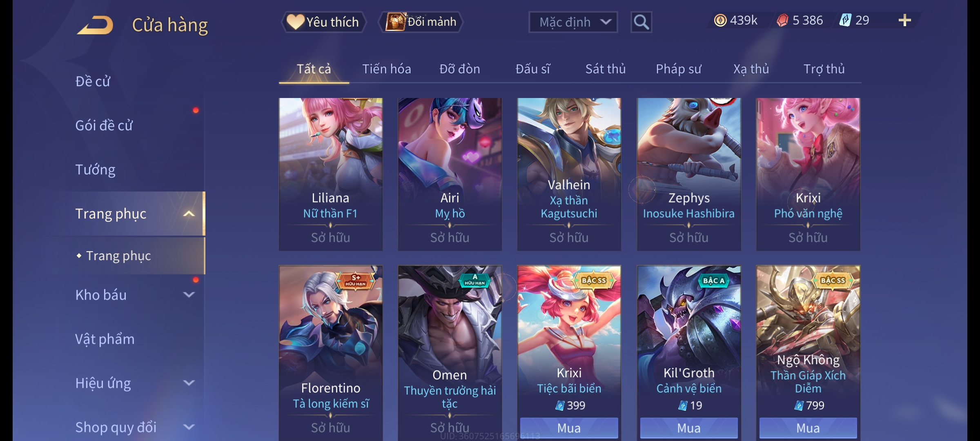Tap the plus icon to add currency
The height and width of the screenshot is (441, 980).
(x=904, y=20)
